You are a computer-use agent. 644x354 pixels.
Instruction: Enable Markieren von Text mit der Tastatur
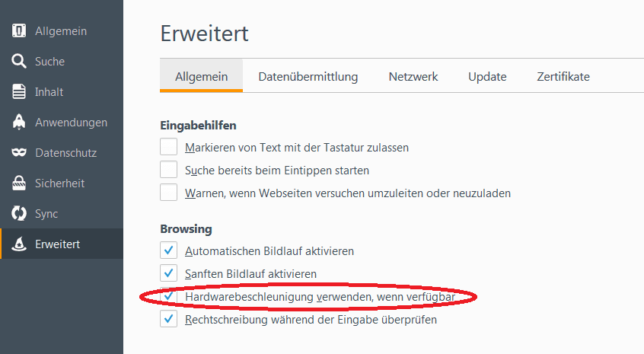click(x=168, y=147)
